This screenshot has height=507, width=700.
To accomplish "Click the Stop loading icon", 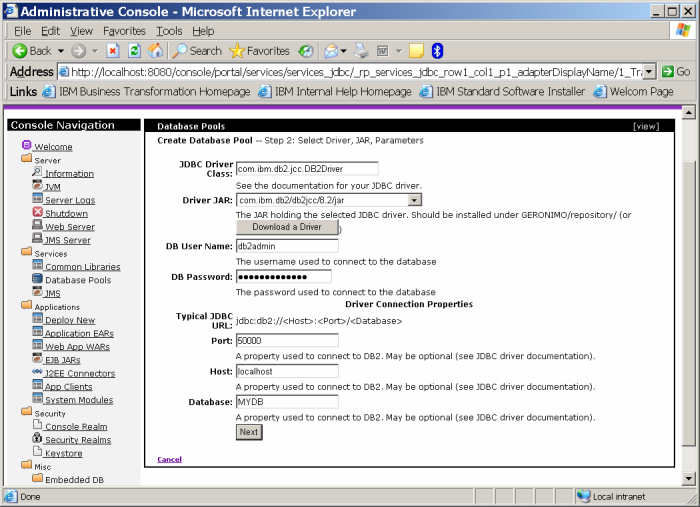I will click(113, 50).
